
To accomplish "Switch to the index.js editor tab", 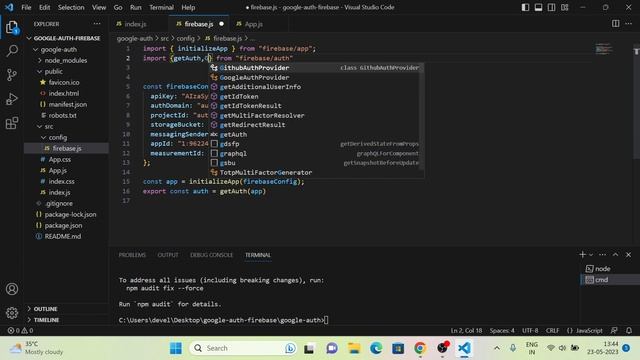I will (135, 24).
